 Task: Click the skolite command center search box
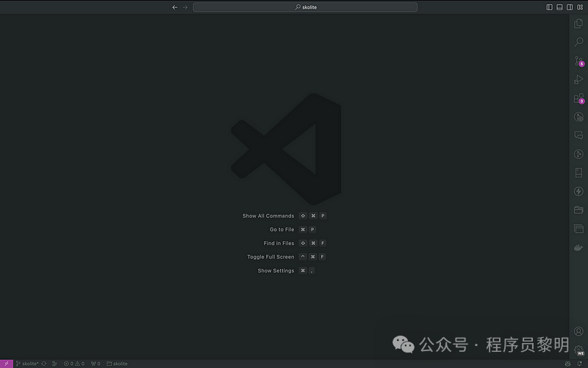[305, 7]
